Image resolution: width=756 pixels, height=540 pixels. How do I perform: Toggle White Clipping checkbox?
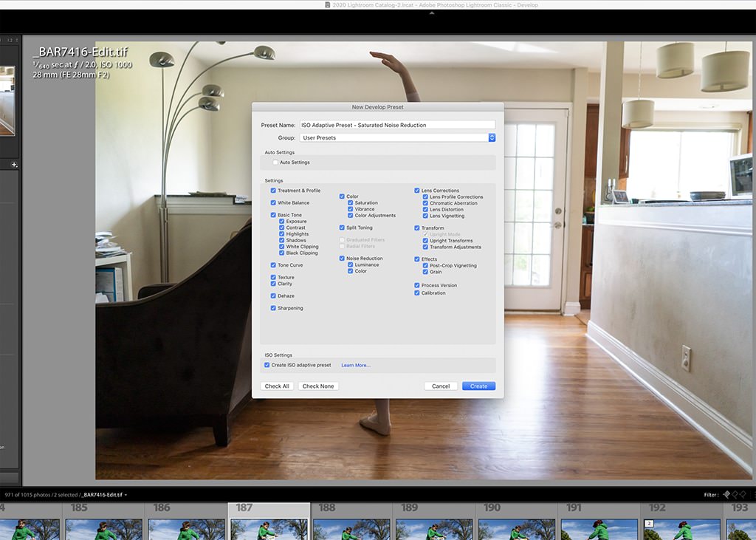[x=281, y=246]
